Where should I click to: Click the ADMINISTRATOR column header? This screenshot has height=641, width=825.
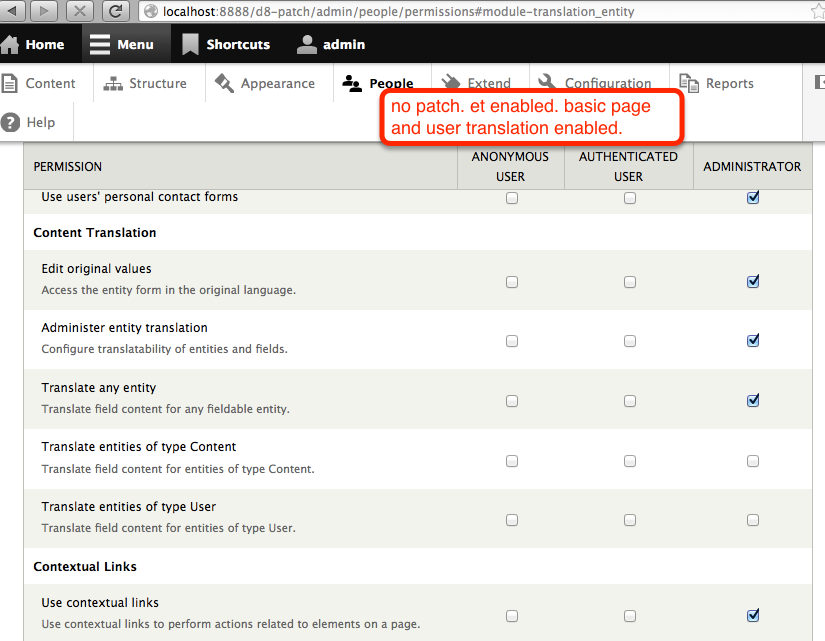click(752, 166)
